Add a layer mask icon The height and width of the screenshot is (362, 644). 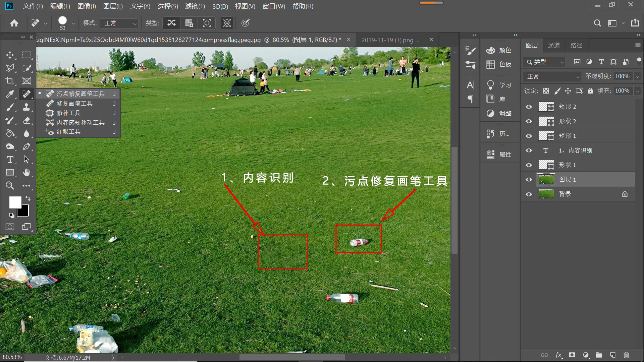coord(572,355)
